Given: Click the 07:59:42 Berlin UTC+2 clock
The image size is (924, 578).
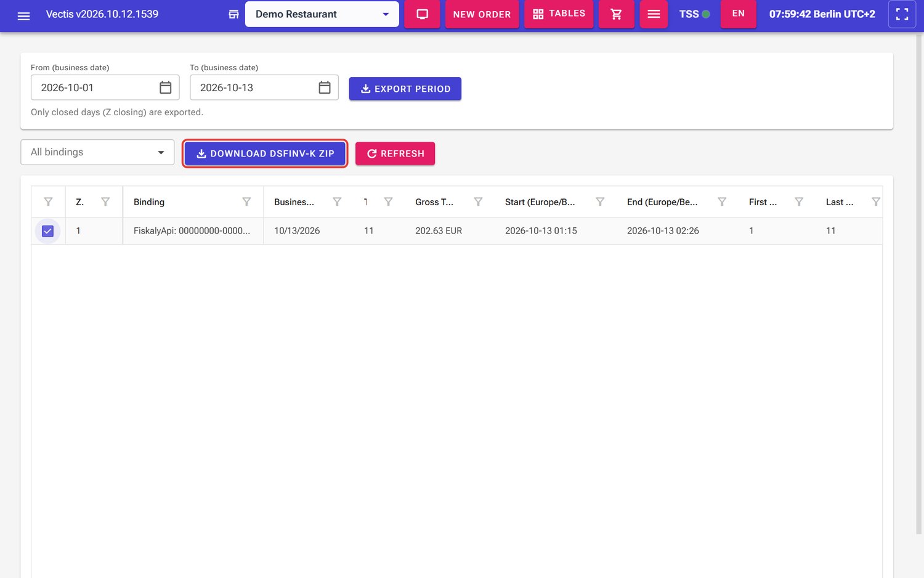Looking at the screenshot, I should [822, 14].
